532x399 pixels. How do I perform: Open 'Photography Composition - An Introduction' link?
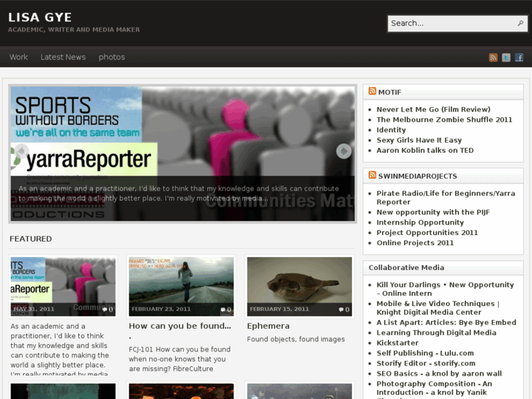[434, 388]
